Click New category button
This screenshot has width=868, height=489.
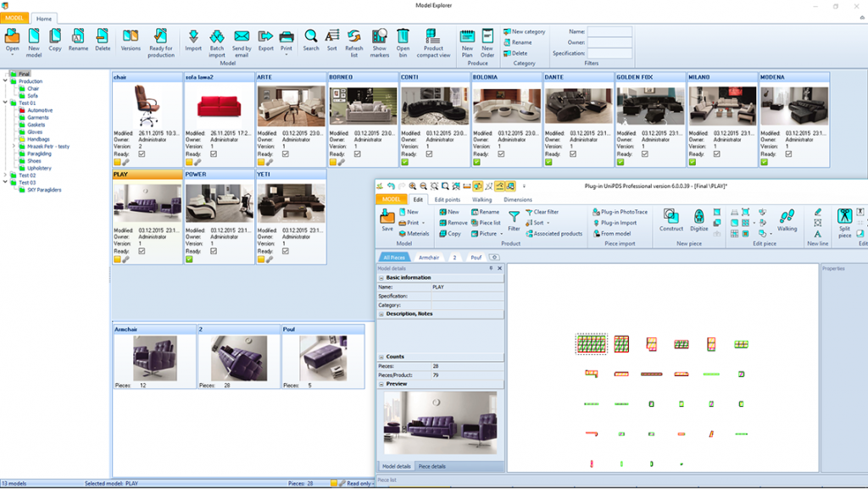pyautogui.click(x=524, y=32)
